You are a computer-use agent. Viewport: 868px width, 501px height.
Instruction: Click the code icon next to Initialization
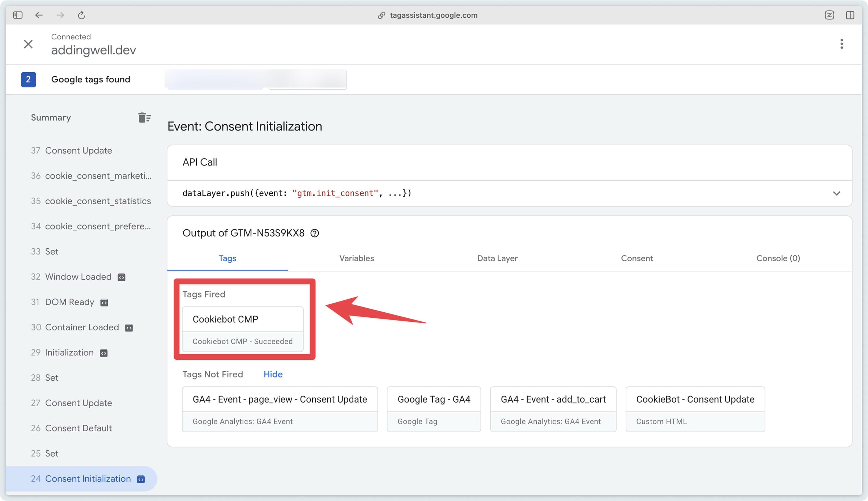103,353
